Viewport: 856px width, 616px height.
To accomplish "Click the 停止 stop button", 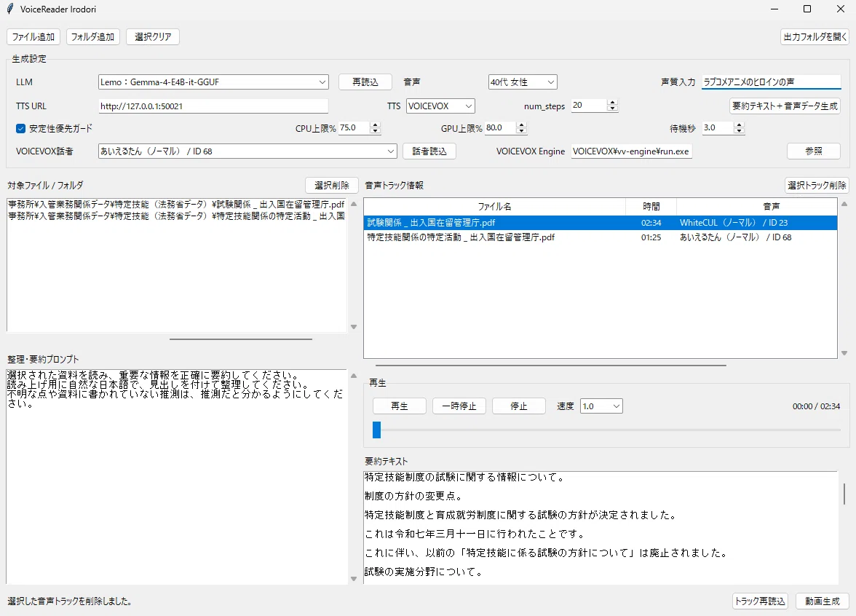I will pyautogui.click(x=518, y=406).
